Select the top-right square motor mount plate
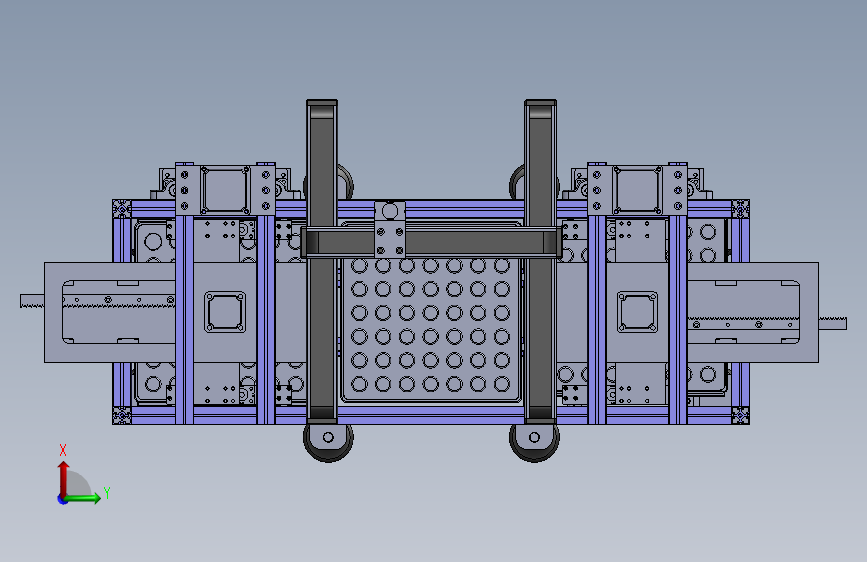This screenshot has width=867, height=562. 637,190
